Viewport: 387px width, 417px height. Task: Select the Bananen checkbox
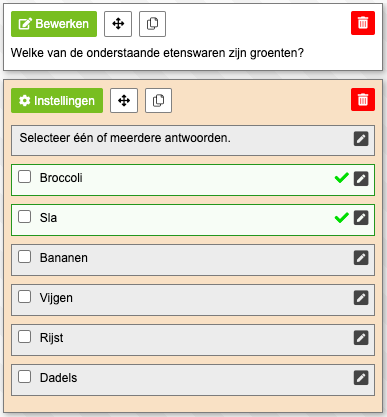[x=25, y=257]
